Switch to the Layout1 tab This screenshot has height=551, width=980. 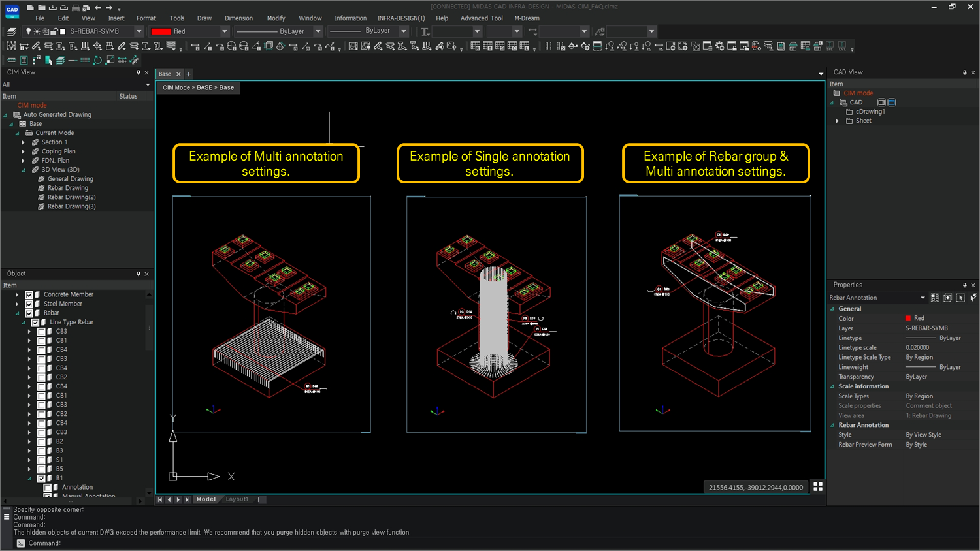(x=237, y=499)
